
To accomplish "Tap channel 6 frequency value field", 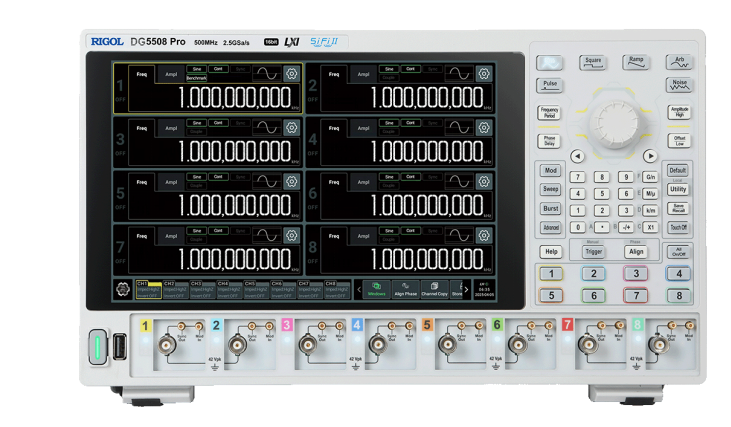I will pyautogui.click(x=407, y=206).
